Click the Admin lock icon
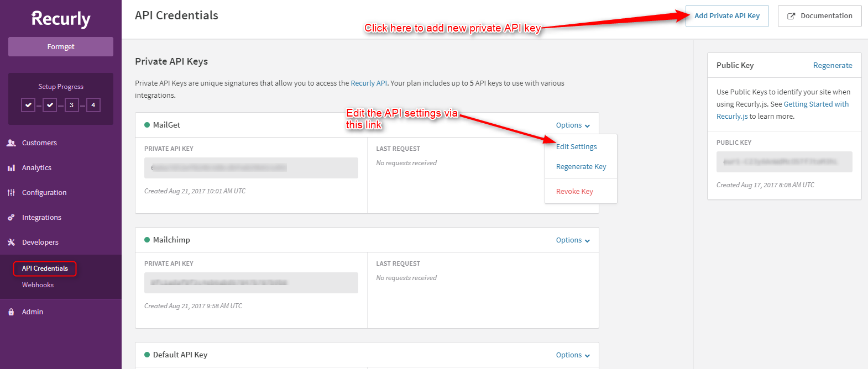The image size is (868, 369). (x=11, y=312)
